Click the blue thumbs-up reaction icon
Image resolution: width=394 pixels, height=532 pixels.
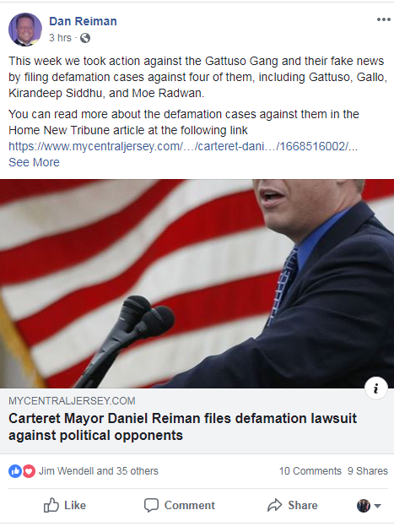click(15, 471)
